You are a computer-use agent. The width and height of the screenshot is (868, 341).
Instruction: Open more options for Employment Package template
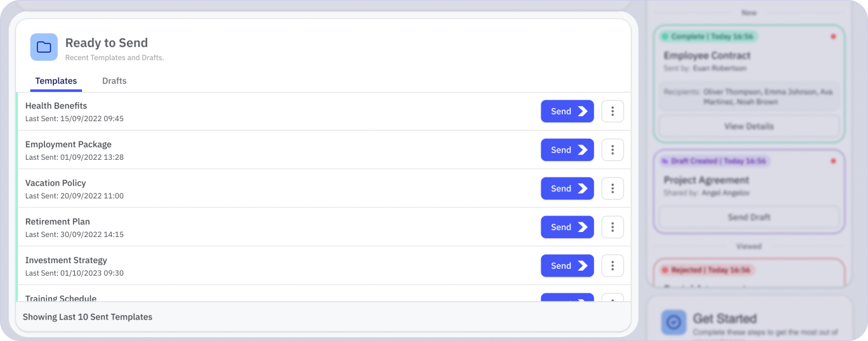(x=612, y=150)
